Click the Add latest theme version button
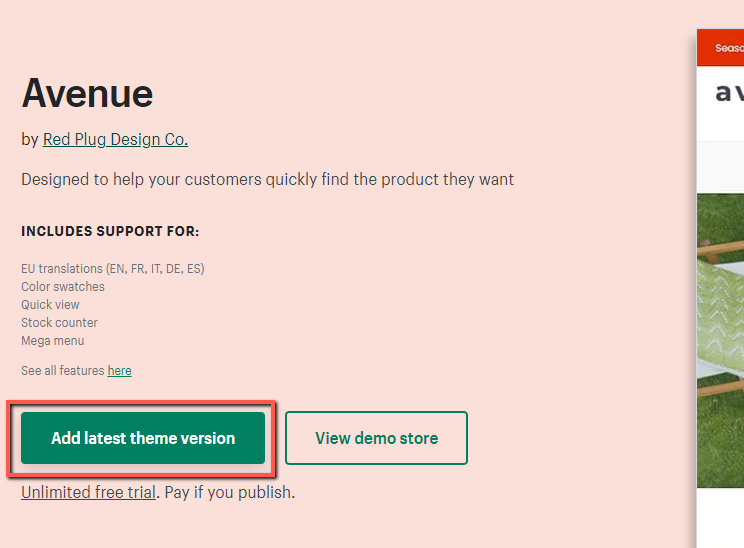 click(143, 438)
